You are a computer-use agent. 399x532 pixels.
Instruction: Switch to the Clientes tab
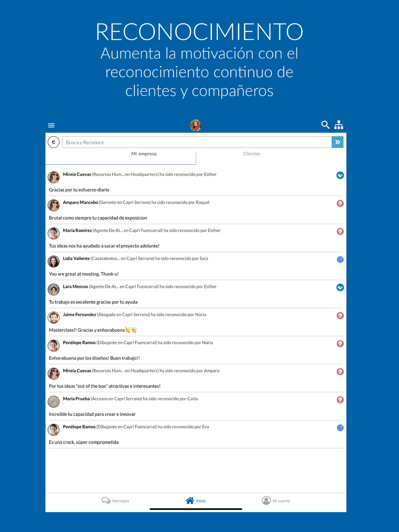(252, 154)
